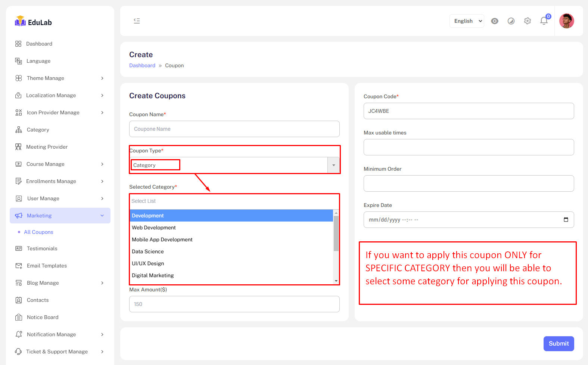The height and width of the screenshot is (365, 588).
Task: Open All Coupons in the sidebar
Action: (38, 232)
